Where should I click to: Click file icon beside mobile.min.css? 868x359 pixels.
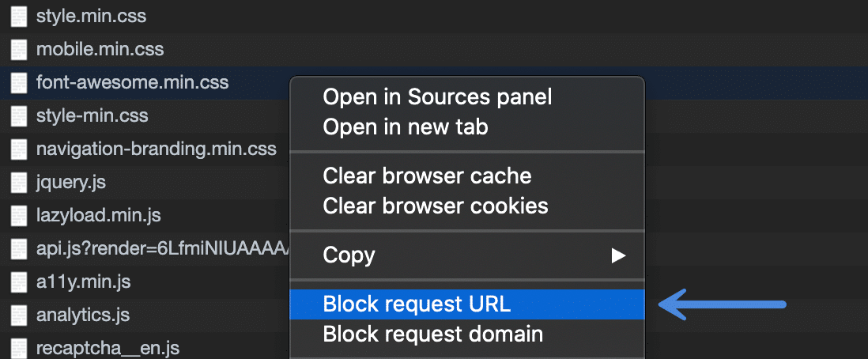click(19, 49)
